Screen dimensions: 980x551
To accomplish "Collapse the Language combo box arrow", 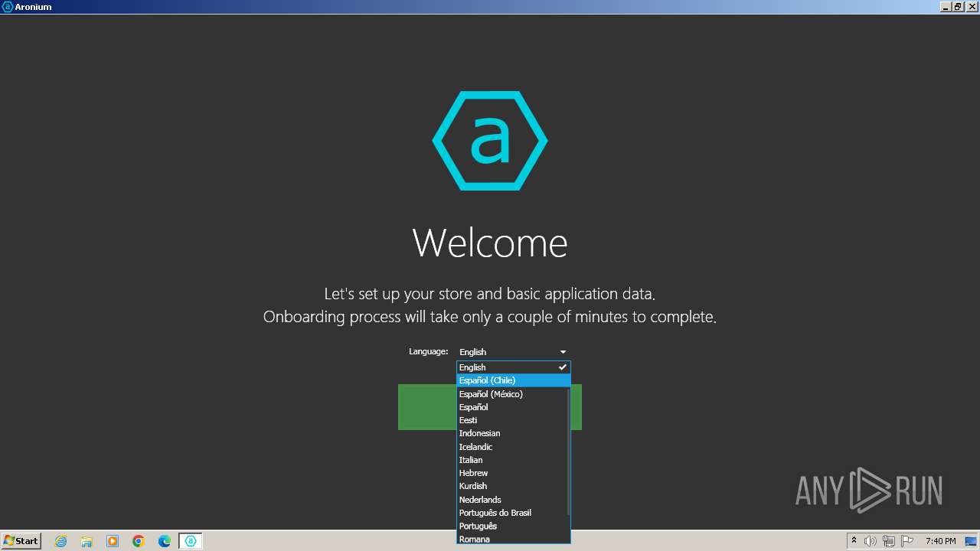I will click(563, 352).
